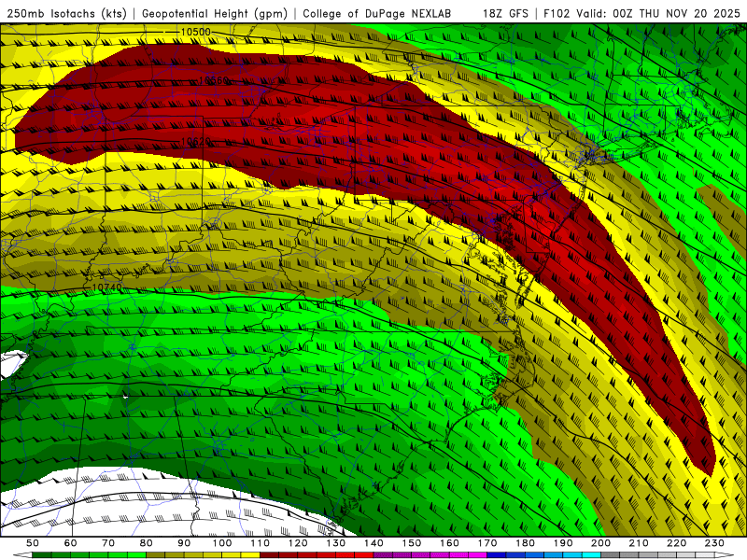Click the 'F102' forecast hour label

coord(557,13)
